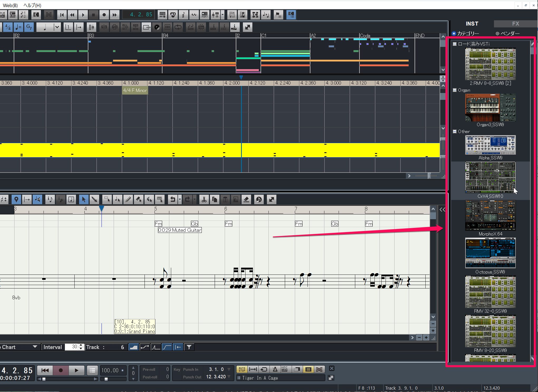
Task: Select the ベンダー radio button
Action: [497, 33]
